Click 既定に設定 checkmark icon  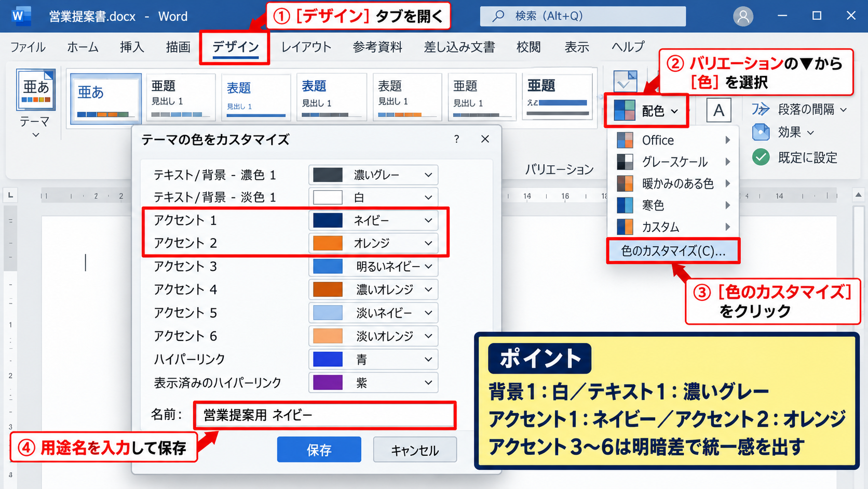pos(761,157)
